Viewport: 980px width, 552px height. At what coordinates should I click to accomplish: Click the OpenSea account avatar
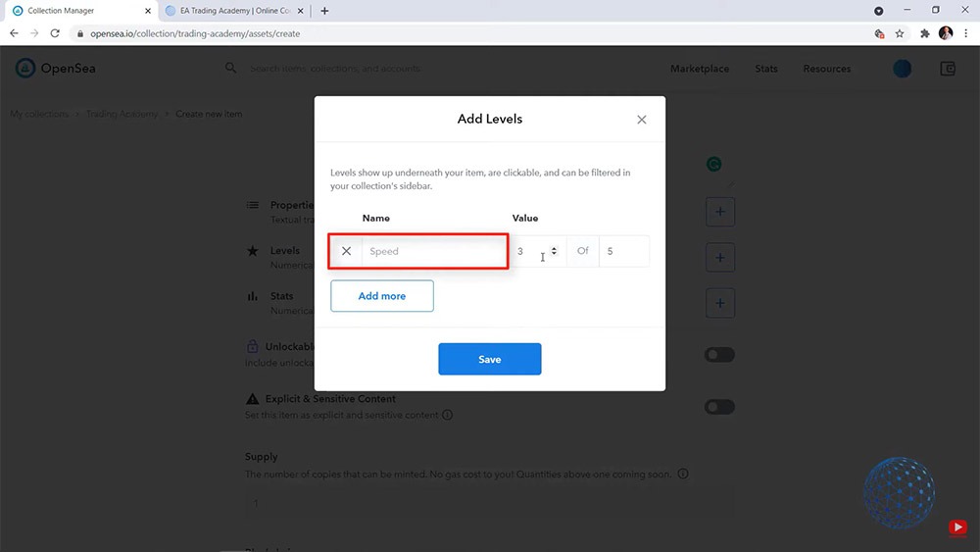[902, 69]
